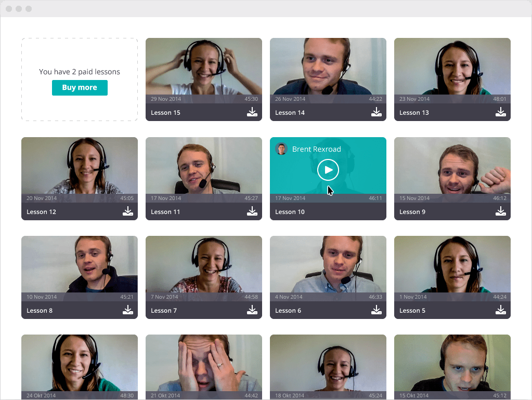Click the 23 Nov 2014 date label

(x=414, y=99)
